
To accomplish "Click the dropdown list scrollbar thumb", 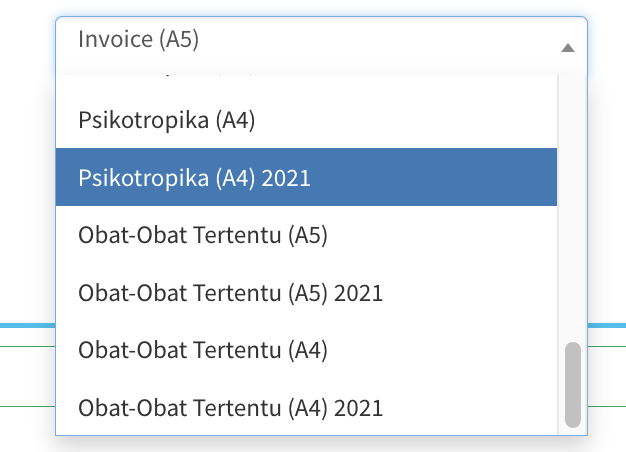I will click(x=573, y=385).
